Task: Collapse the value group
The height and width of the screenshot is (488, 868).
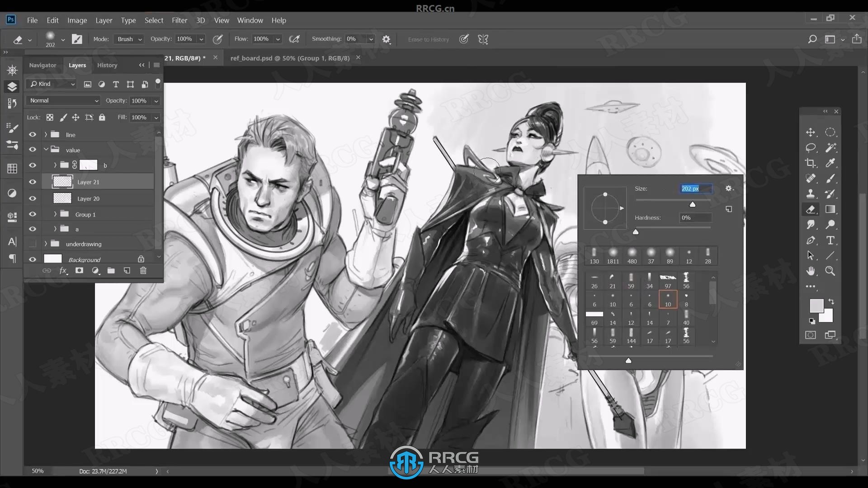Action: [46, 150]
